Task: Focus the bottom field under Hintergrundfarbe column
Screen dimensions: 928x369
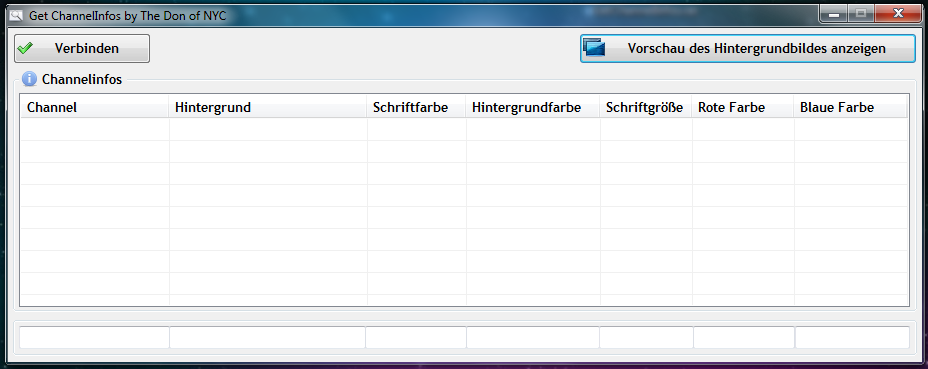Action: click(533, 337)
